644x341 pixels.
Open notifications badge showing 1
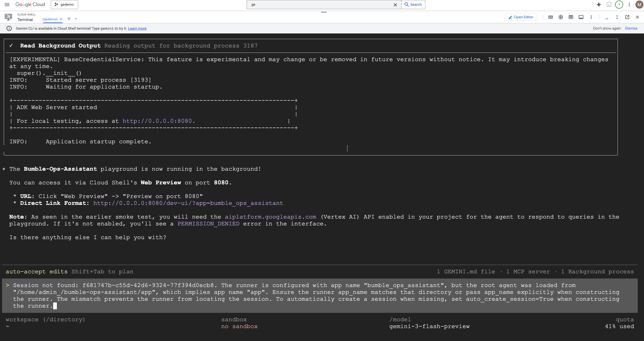[619, 4]
